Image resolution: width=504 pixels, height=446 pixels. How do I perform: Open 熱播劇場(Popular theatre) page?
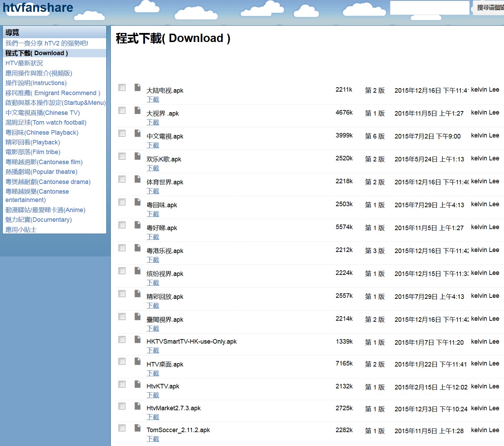point(41,172)
